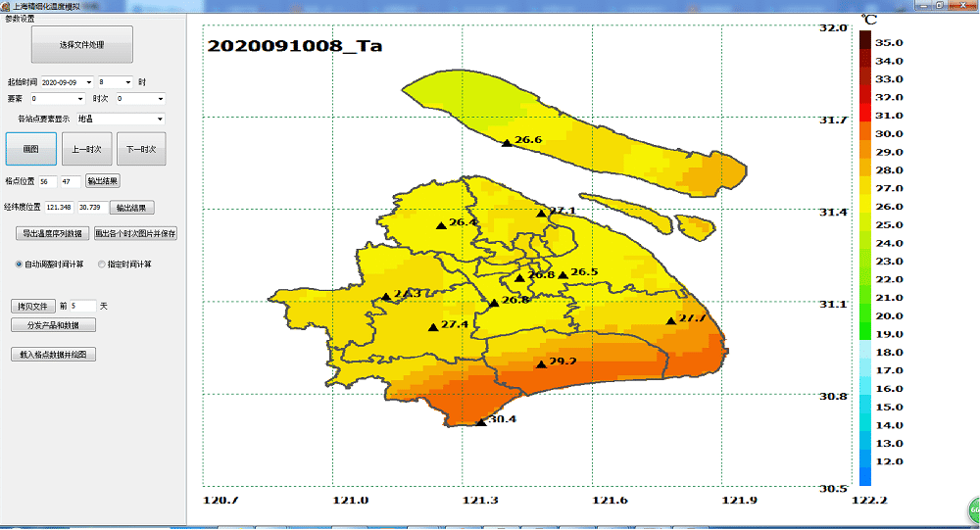This screenshot has height=530, width=980.
Task: Click the Chongming island station marker 26.6
Action: tap(507, 143)
